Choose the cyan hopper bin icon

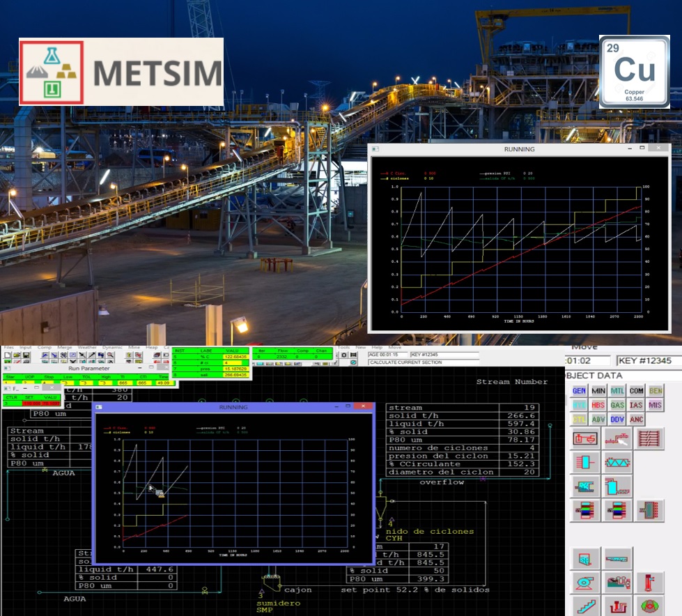585,559
